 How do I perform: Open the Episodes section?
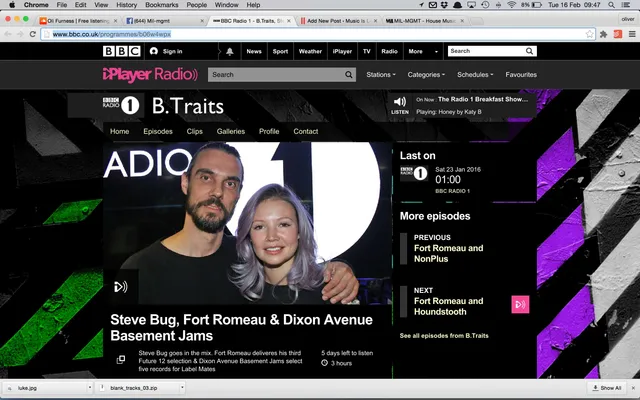(158, 131)
